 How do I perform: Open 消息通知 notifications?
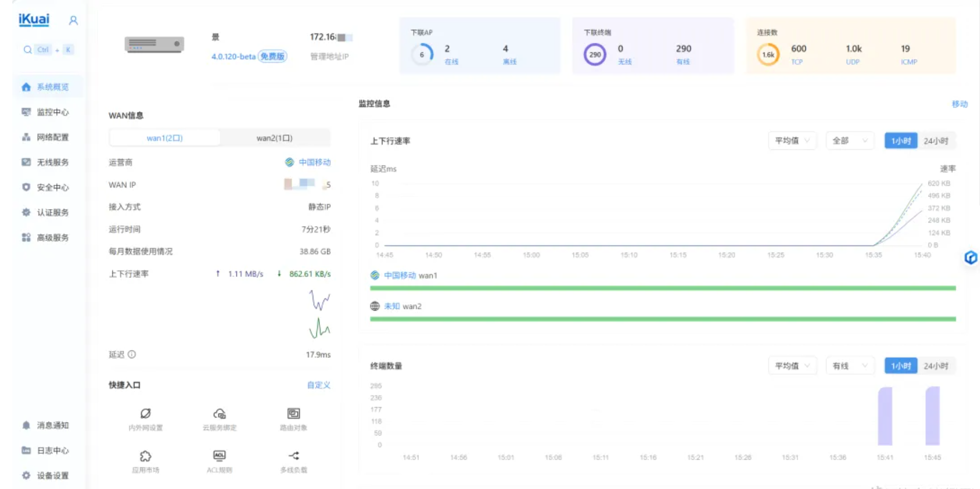coord(48,425)
